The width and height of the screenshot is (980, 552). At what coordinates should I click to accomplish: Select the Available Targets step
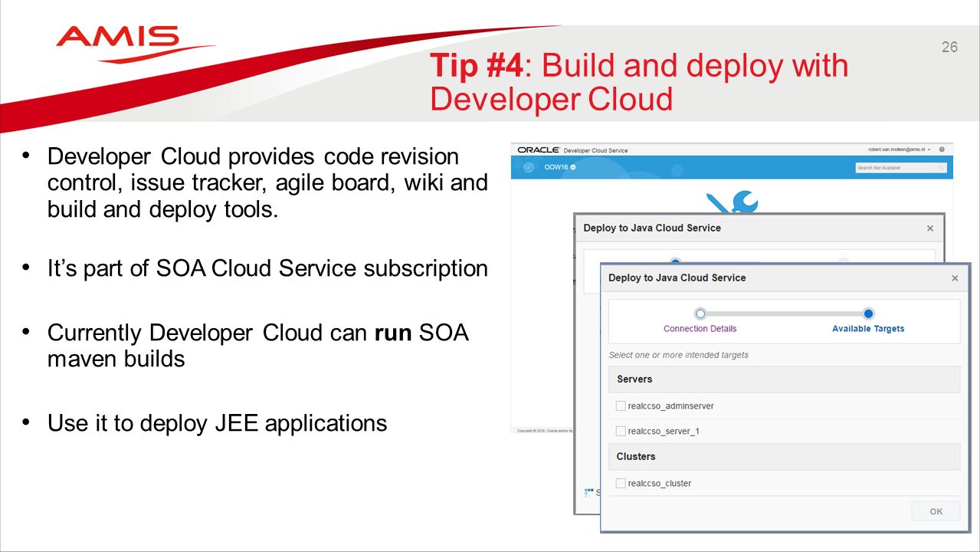pos(868,329)
